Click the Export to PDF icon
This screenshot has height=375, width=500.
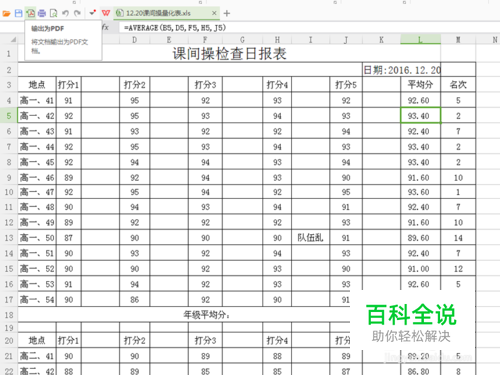[x=31, y=13]
